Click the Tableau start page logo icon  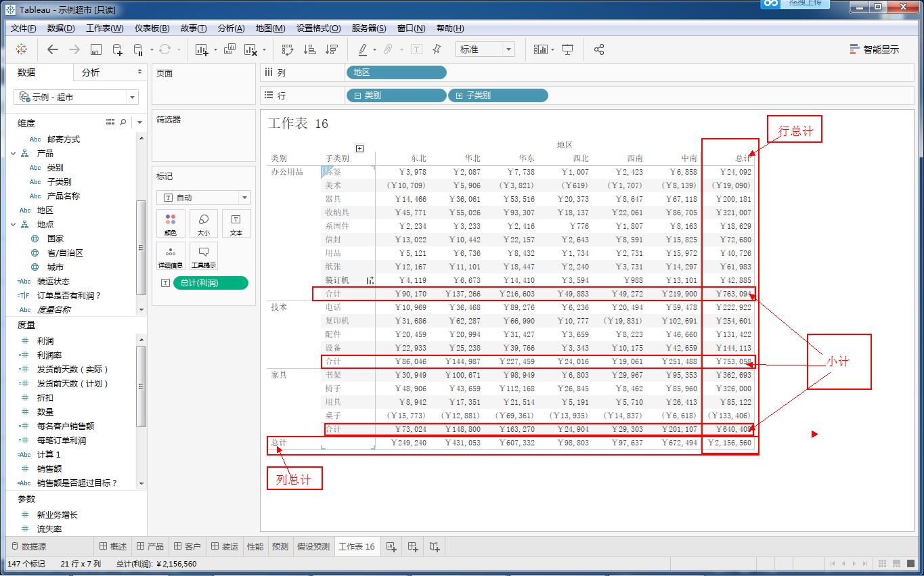pos(22,49)
